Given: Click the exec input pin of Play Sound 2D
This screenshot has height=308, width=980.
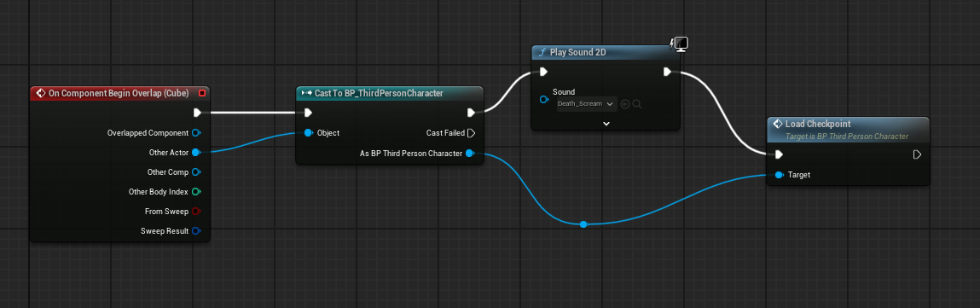Looking at the screenshot, I should click(x=543, y=72).
